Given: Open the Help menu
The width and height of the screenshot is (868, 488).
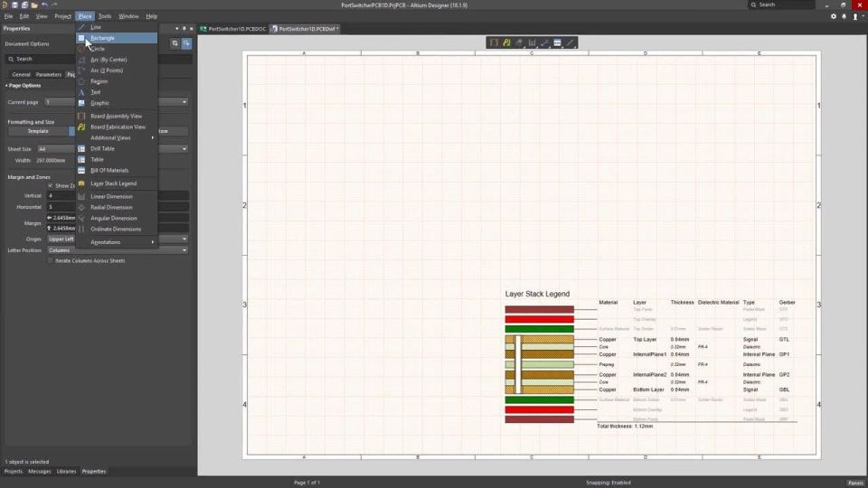Looking at the screenshot, I should click(x=151, y=16).
